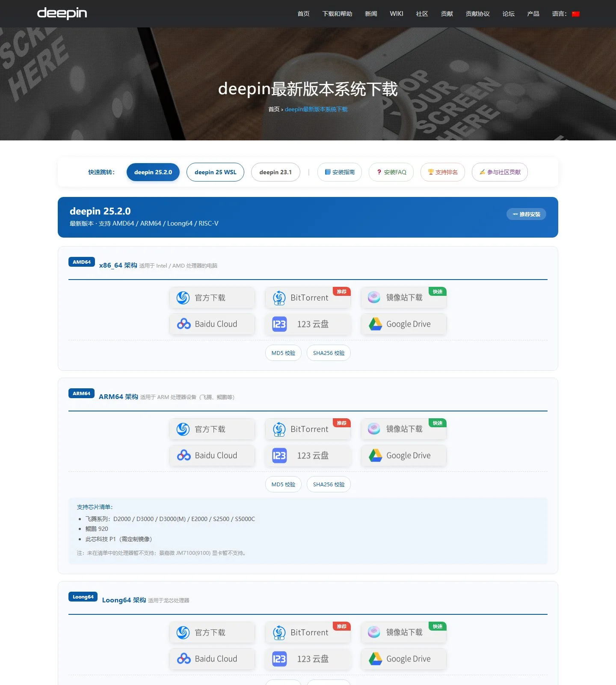Select the China flag language icon

(x=576, y=14)
